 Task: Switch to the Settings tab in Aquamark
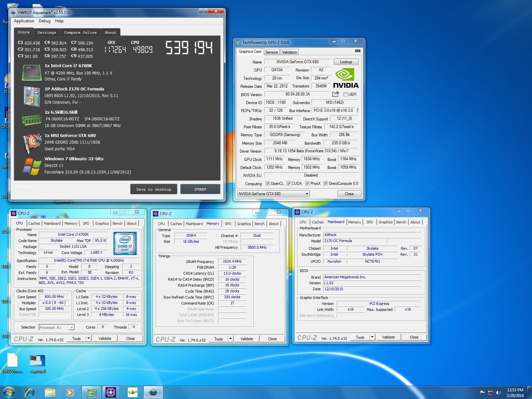click(47, 33)
